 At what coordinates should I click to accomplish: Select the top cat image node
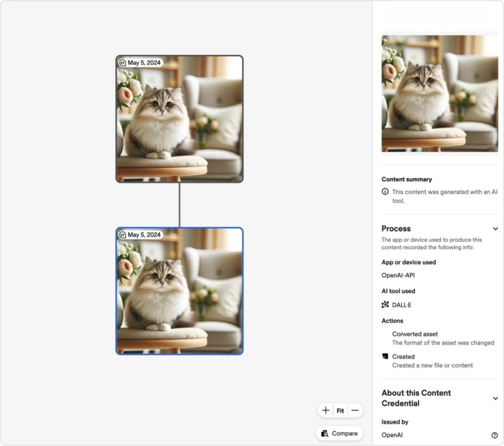point(179,119)
